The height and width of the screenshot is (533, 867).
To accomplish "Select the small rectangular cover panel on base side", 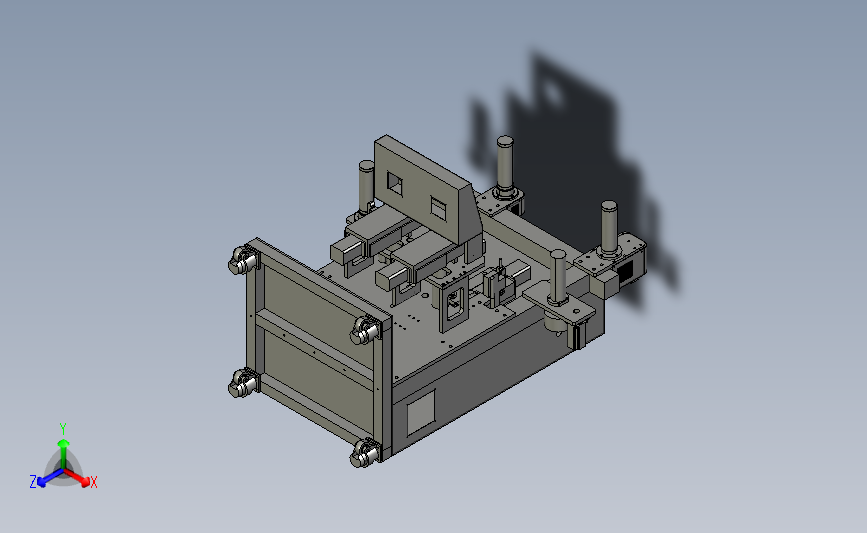I will click(421, 412).
